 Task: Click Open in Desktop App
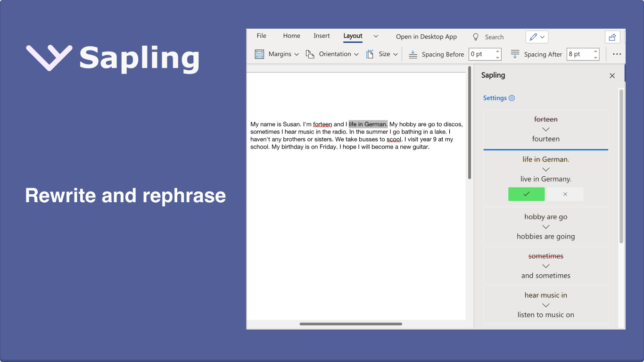tap(426, 37)
